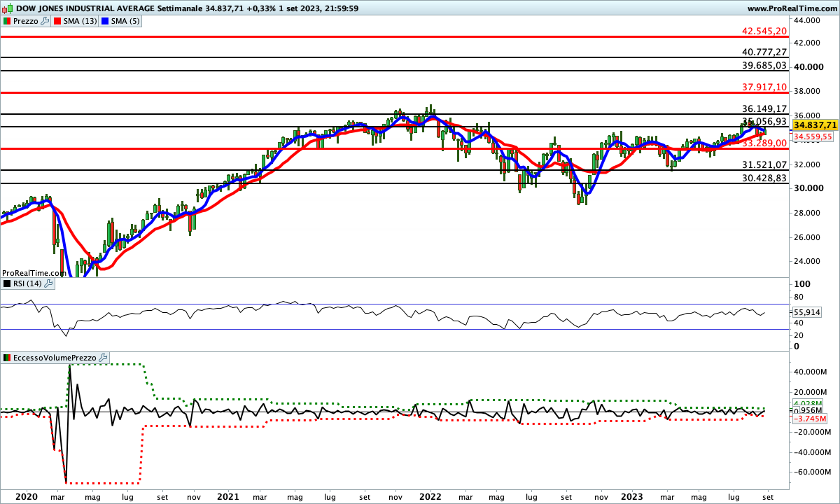Click the 24.000 price axis tick

pos(808,261)
